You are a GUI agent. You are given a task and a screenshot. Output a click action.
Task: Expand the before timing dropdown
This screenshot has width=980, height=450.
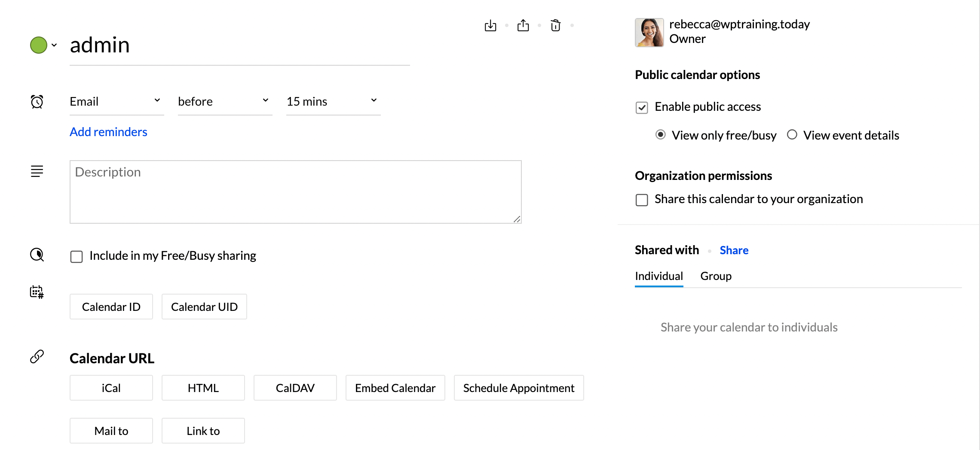224,102
